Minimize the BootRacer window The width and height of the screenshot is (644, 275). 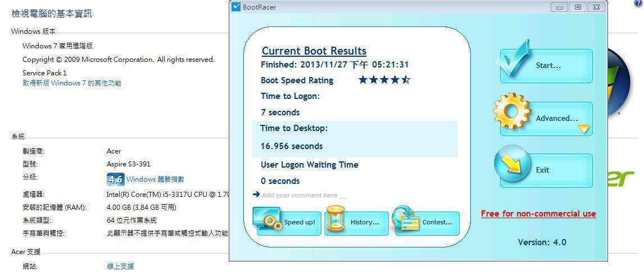(559, 7)
